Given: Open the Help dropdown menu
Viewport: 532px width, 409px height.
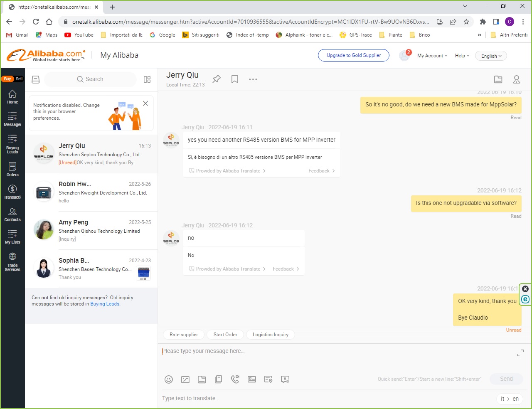Looking at the screenshot, I should [462, 56].
